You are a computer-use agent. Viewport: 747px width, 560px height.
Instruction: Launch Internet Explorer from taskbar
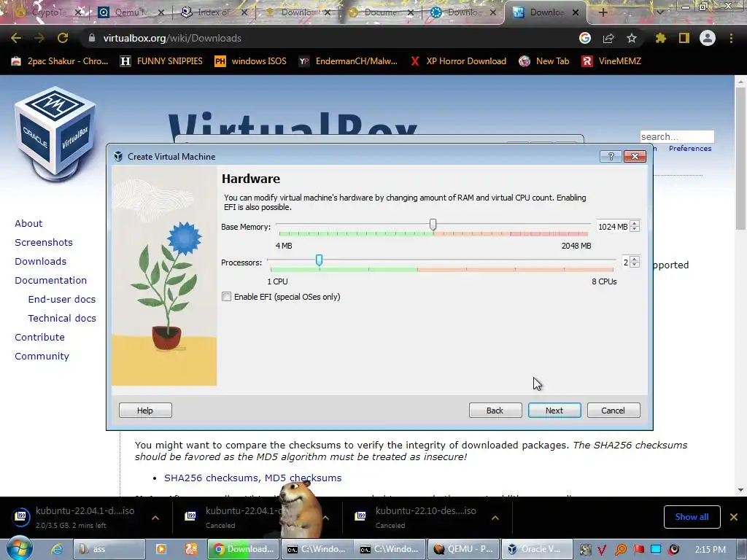coord(57,549)
